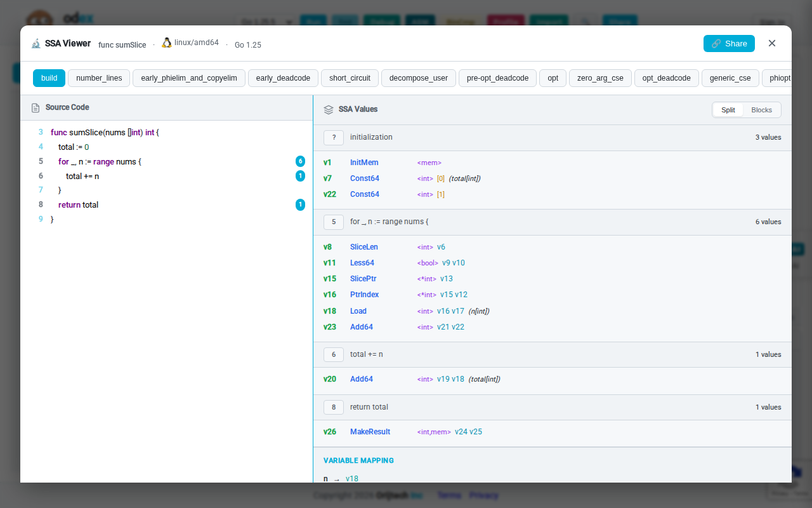The width and height of the screenshot is (812, 508).
Task: Click the Share button
Action: coord(728,43)
